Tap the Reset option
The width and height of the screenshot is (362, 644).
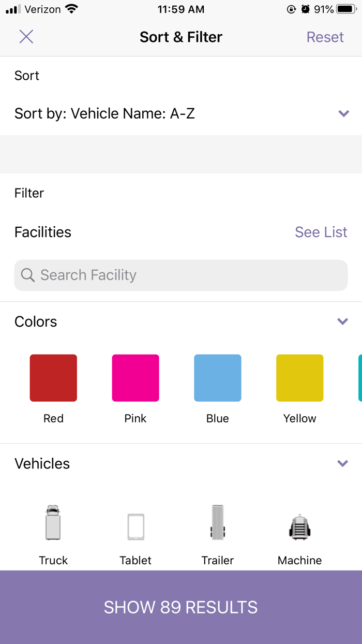[x=325, y=37]
